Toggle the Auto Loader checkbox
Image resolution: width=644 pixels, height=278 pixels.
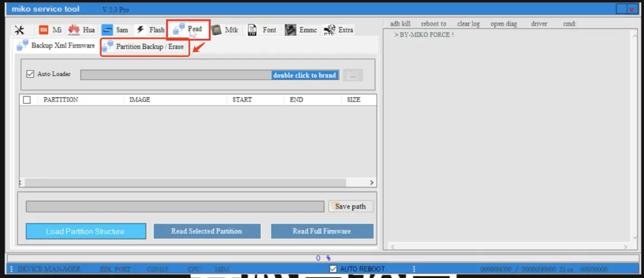click(x=30, y=74)
